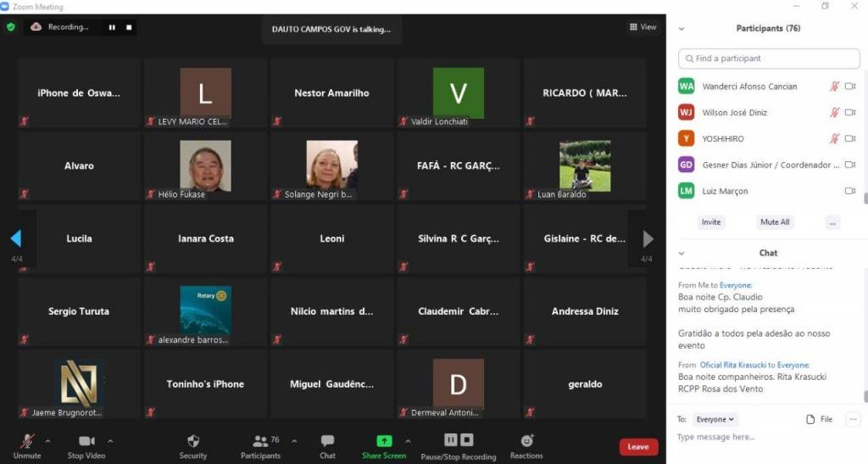Expand audio options arrow beside Unmute

(47, 441)
